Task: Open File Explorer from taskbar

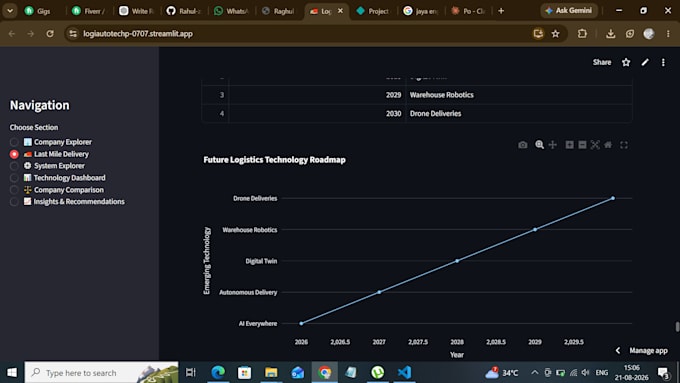Action: (271, 372)
